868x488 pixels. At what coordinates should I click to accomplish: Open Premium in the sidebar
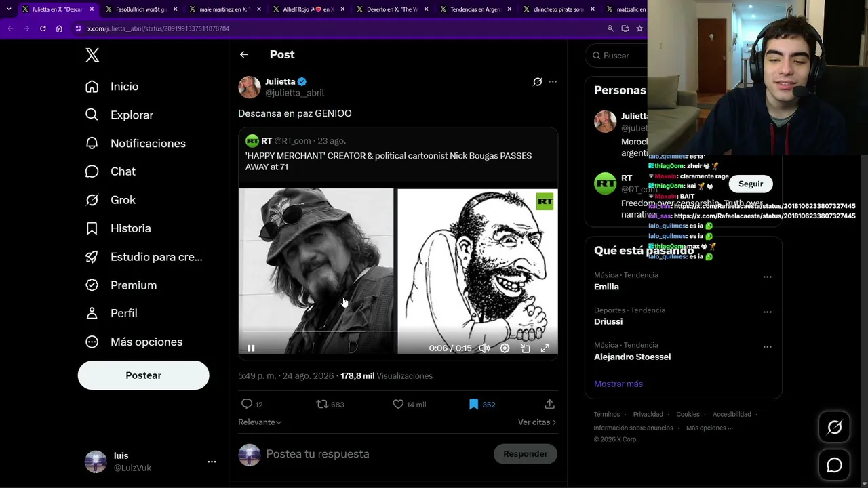[x=121, y=285]
